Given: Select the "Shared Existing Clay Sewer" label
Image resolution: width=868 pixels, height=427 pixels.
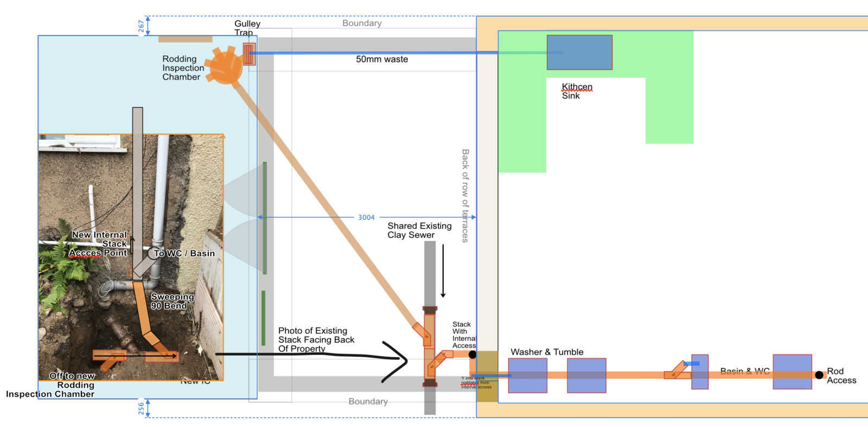Looking at the screenshot, I should (419, 230).
